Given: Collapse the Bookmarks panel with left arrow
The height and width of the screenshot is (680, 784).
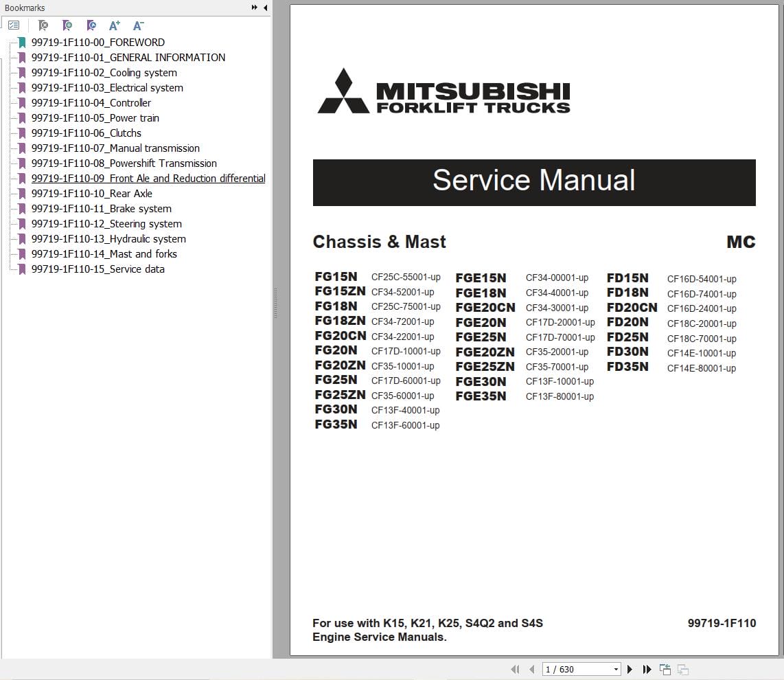Looking at the screenshot, I should point(266,8).
